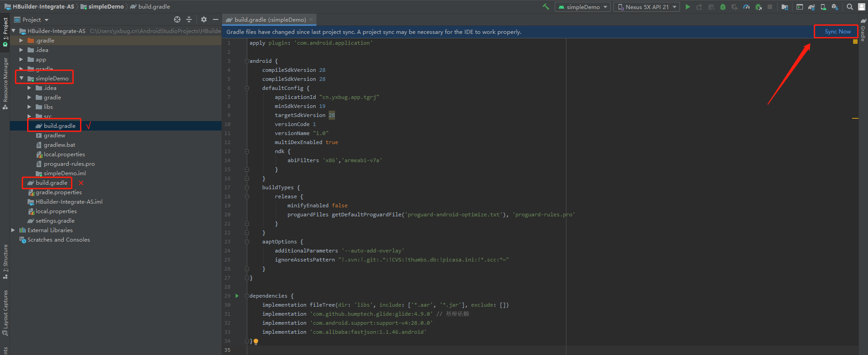Image resolution: width=868 pixels, height=355 pixels.
Task: Click locate-file crosshair icon in Project panel
Action: point(177,19)
